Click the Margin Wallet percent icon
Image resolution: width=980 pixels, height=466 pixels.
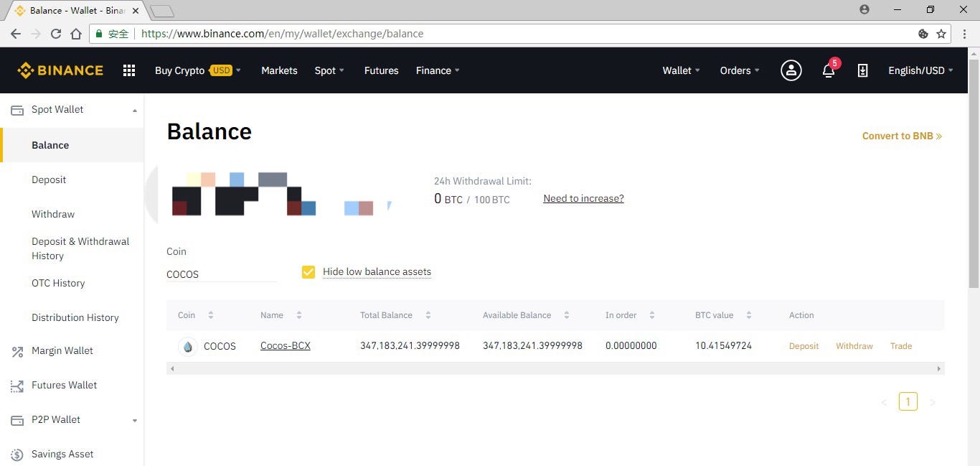17,351
